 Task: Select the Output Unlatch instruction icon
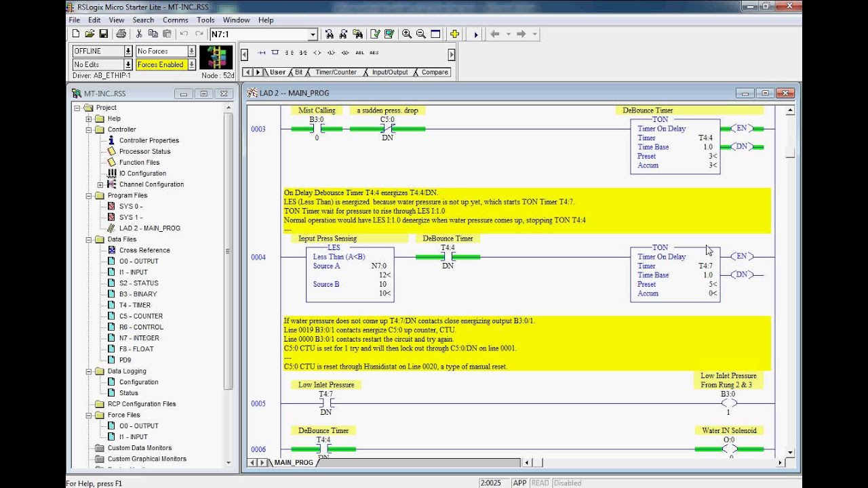(345, 53)
